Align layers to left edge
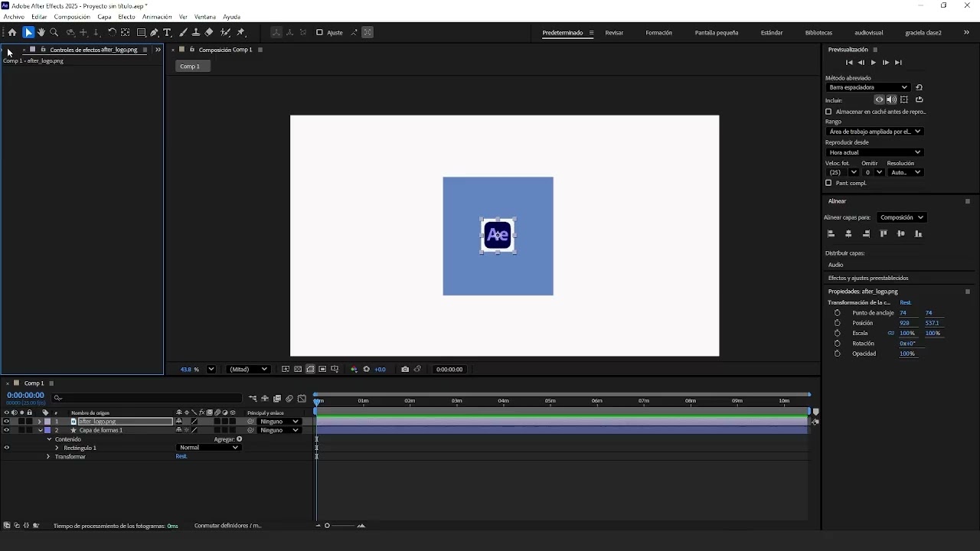Screen dimensions: 980x551 (831, 234)
